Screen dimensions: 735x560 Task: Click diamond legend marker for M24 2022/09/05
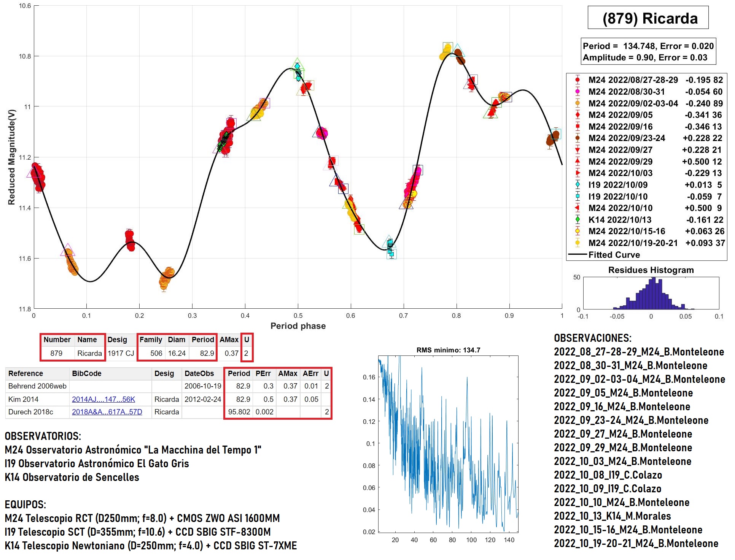coord(577,115)
